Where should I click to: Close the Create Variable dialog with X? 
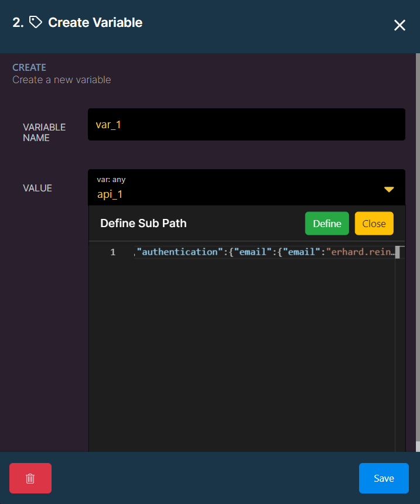pyautogui.click(x=399, y=25)
